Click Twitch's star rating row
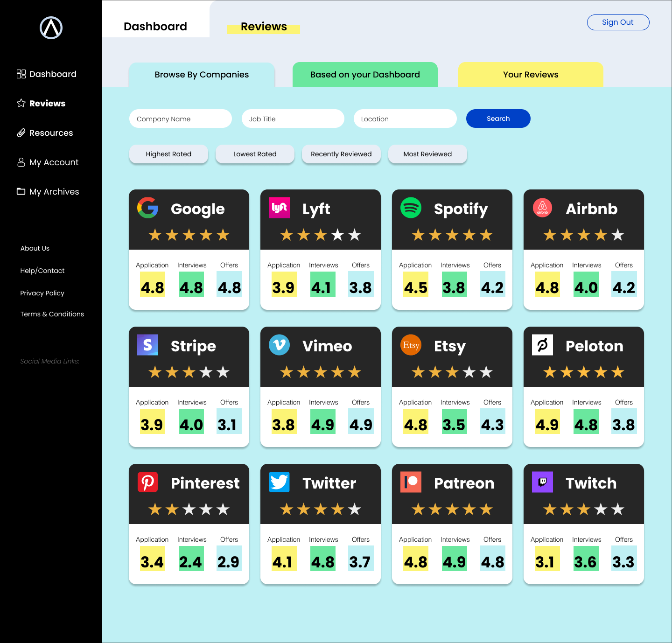 (584, 509)
